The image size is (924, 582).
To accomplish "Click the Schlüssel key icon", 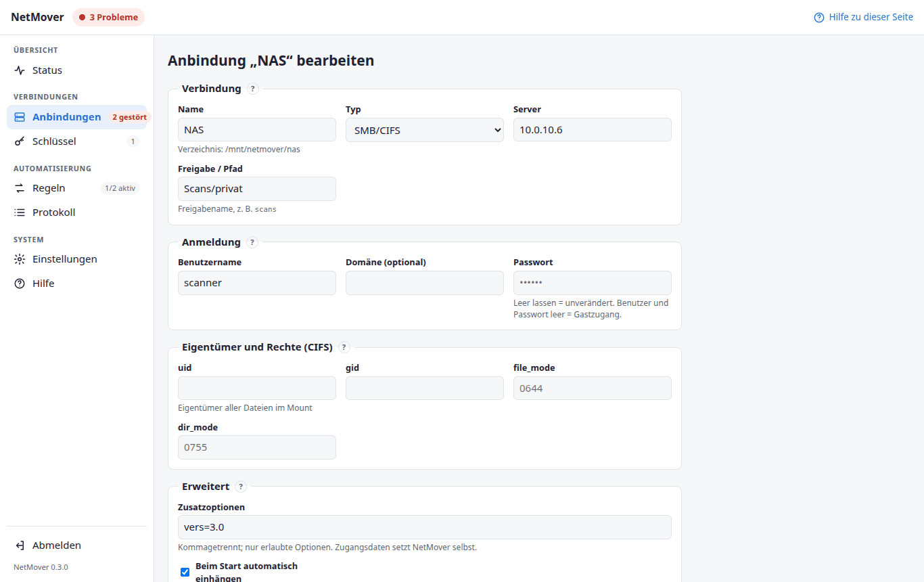I will pos(20,141).
